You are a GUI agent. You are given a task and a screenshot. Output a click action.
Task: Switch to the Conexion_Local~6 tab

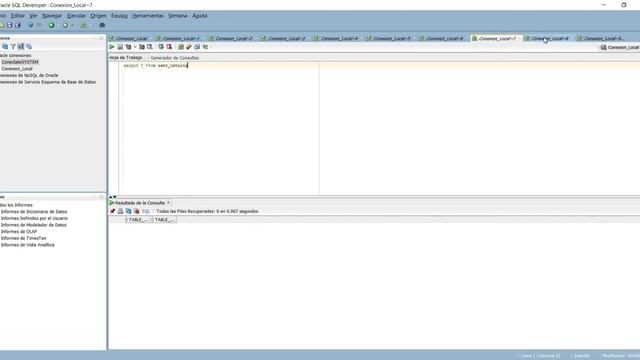(x=442, y=38)
